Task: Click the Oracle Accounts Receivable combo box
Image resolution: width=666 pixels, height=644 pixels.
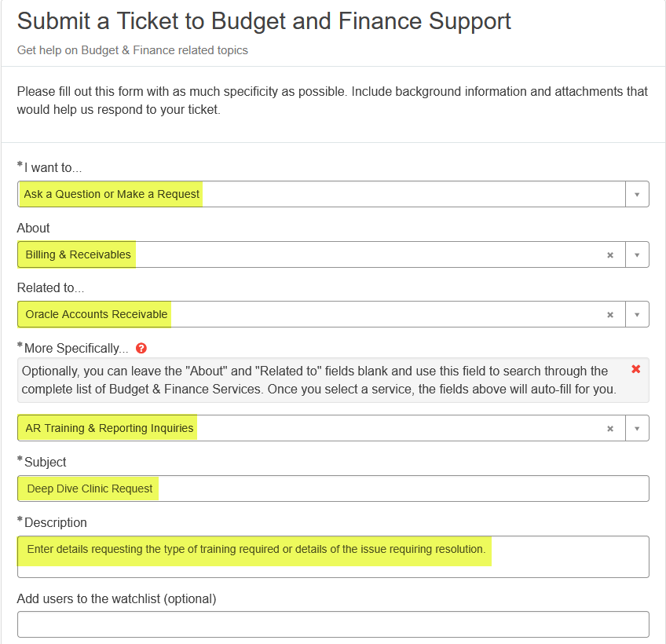Action: pyautogui.click(x=314, y=314)
